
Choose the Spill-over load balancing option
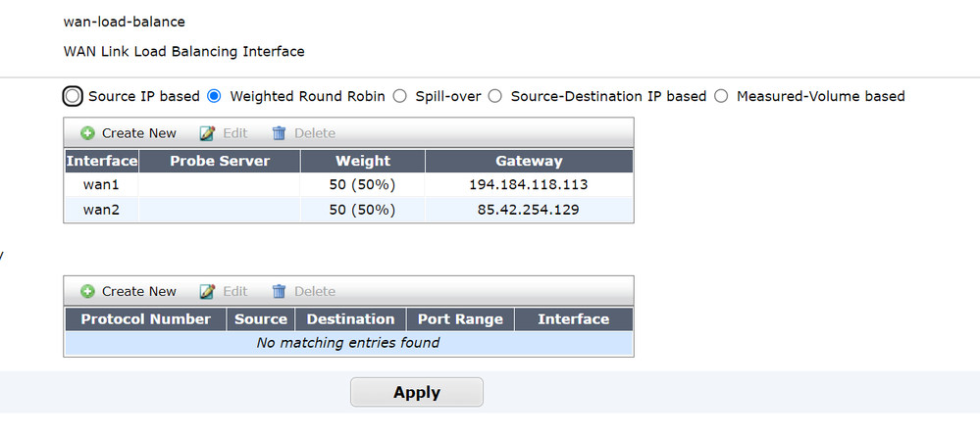[399, 96]
